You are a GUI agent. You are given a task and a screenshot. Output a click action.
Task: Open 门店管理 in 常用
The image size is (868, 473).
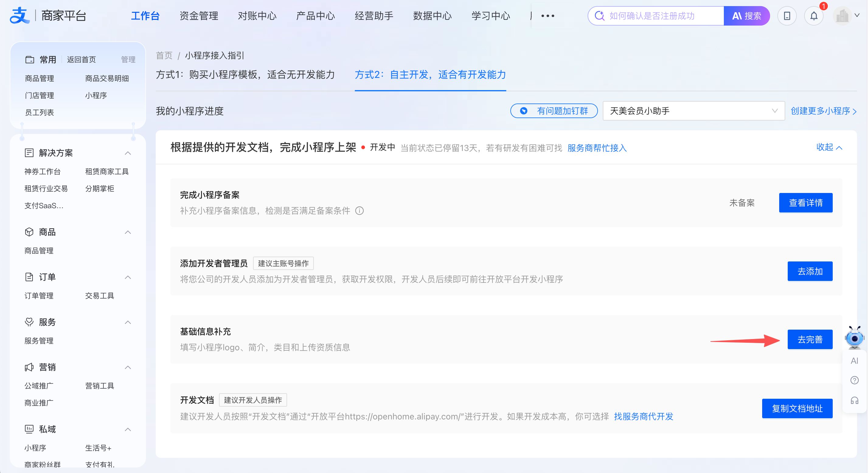(x=40, y=96)
